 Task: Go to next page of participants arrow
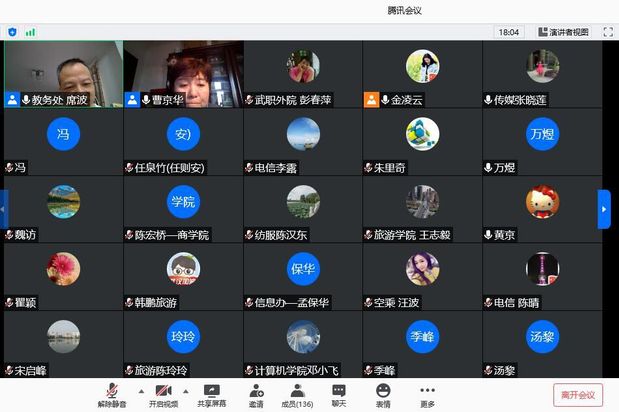click(604, 209)
